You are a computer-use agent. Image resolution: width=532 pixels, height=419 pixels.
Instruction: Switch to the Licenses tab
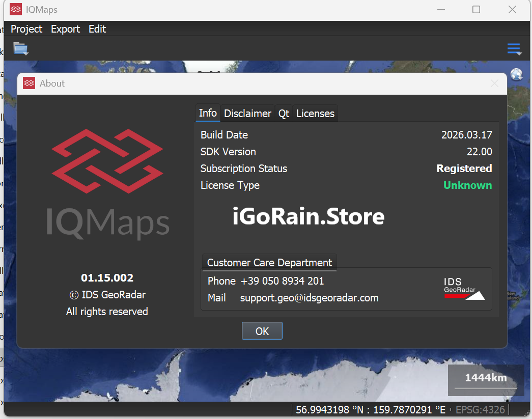[315, 114]
